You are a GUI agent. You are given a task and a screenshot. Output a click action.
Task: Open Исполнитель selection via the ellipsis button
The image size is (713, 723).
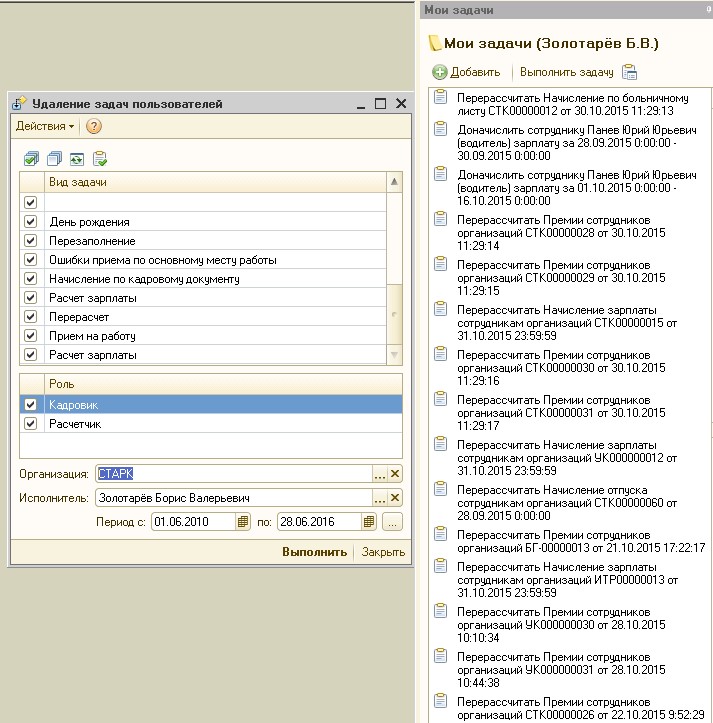click(x=380, y=498)
